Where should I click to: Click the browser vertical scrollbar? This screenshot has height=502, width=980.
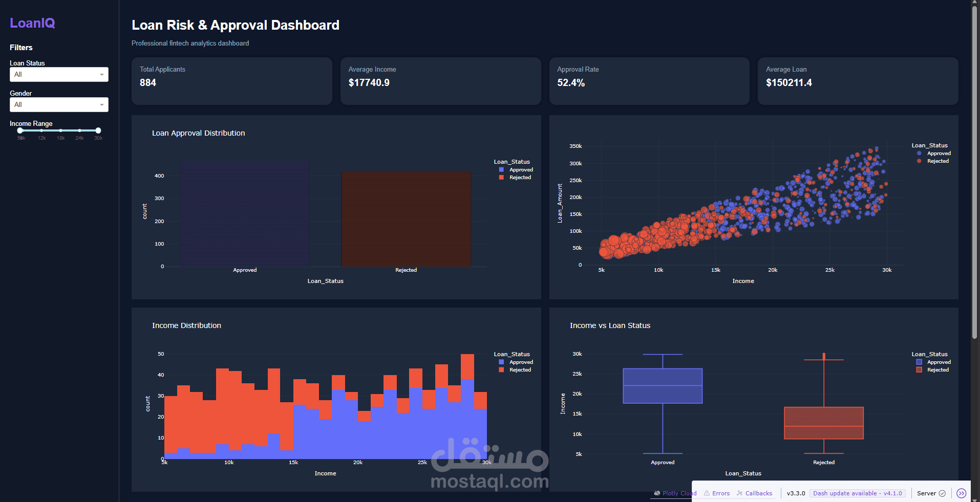point(974,171)
